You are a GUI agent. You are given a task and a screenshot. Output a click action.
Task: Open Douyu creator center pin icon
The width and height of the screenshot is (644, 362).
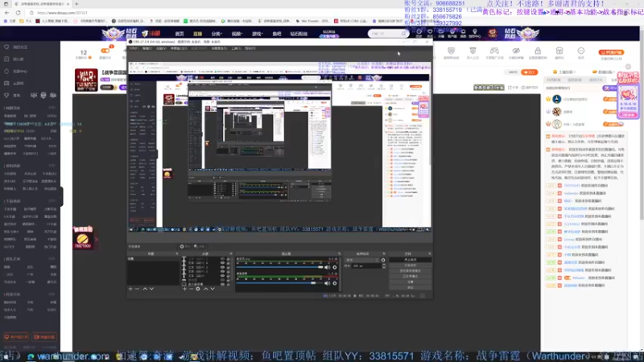click(475, 31)
